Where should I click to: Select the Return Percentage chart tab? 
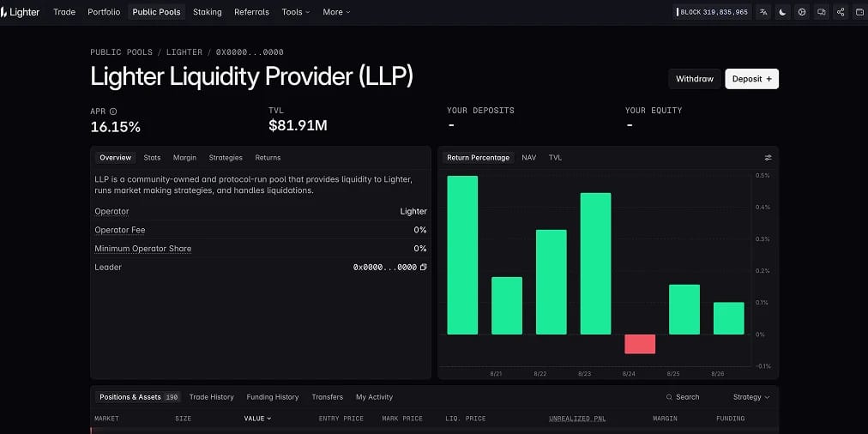[479, 158]
